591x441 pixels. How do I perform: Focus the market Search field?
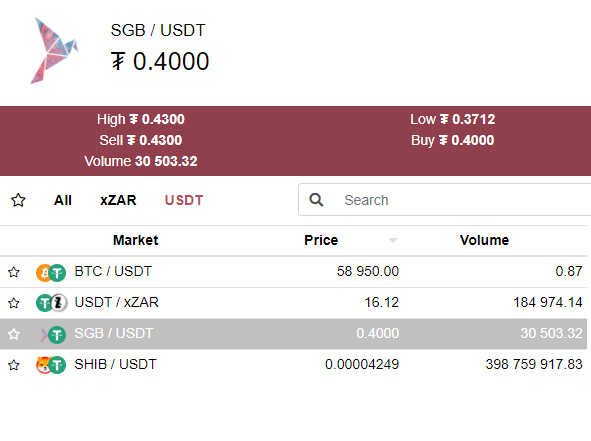click(445, 200)
